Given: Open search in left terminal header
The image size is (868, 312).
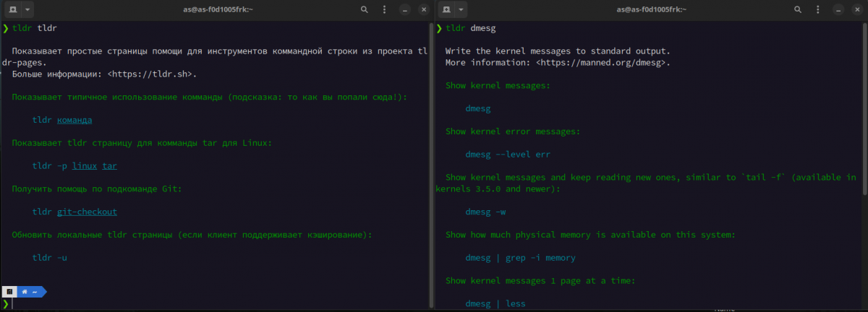Looking at the screenshot, I should tap(363, 10).
